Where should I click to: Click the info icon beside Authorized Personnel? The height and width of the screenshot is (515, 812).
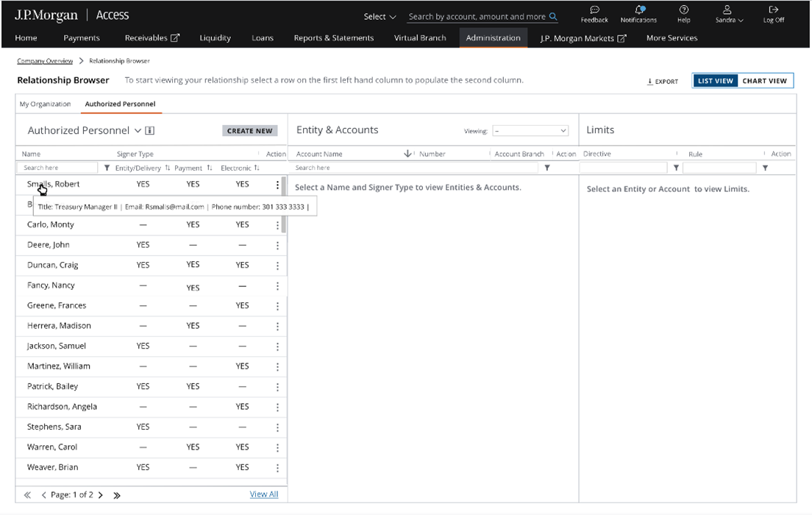point(150,131)
